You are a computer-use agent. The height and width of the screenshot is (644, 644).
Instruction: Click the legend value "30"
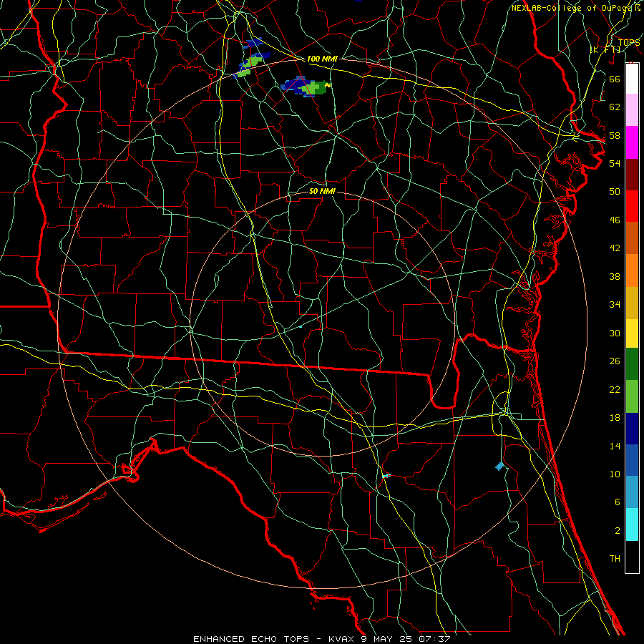point(615,333)
